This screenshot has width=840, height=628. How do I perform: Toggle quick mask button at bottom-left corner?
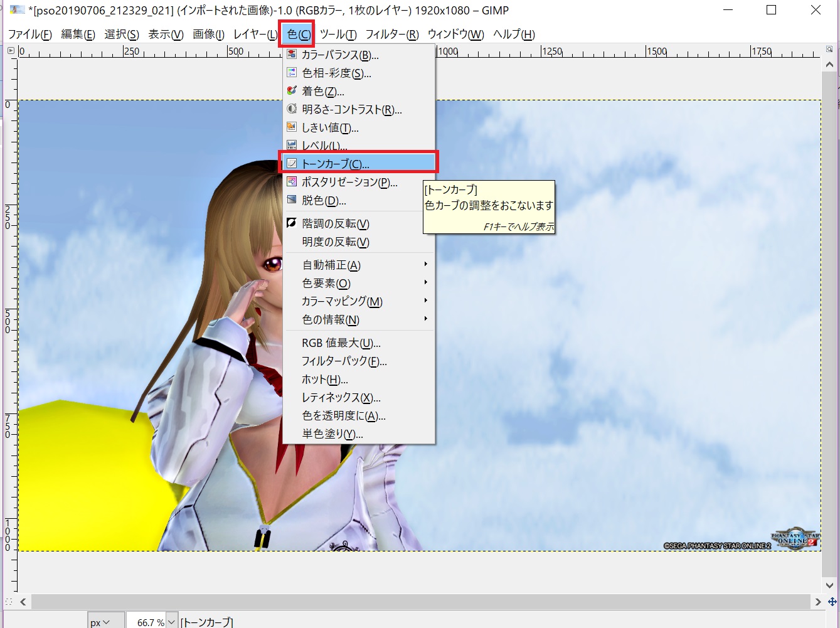(x=9, y=602)
